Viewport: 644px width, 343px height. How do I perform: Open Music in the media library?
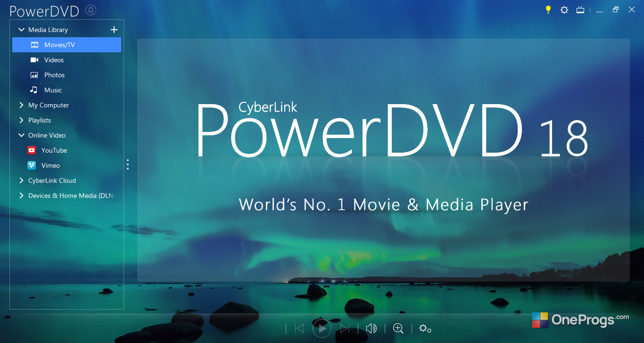pos(66,90)
